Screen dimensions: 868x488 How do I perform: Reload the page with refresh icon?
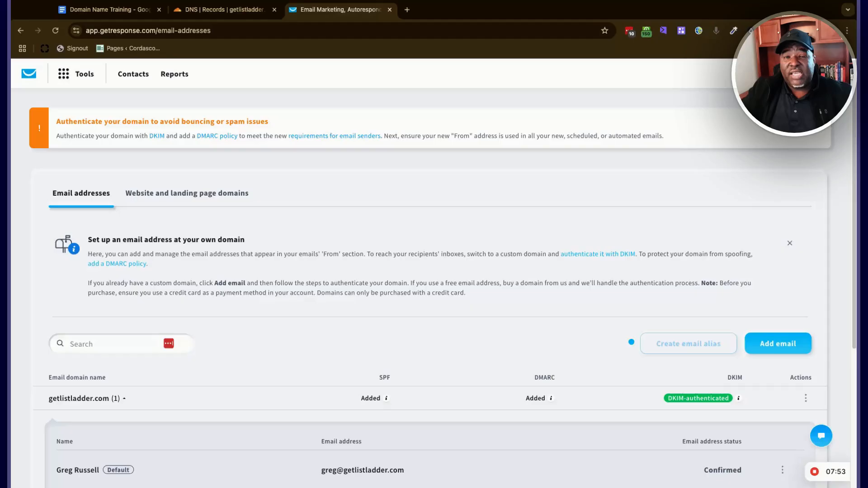[x=55, y=30]
